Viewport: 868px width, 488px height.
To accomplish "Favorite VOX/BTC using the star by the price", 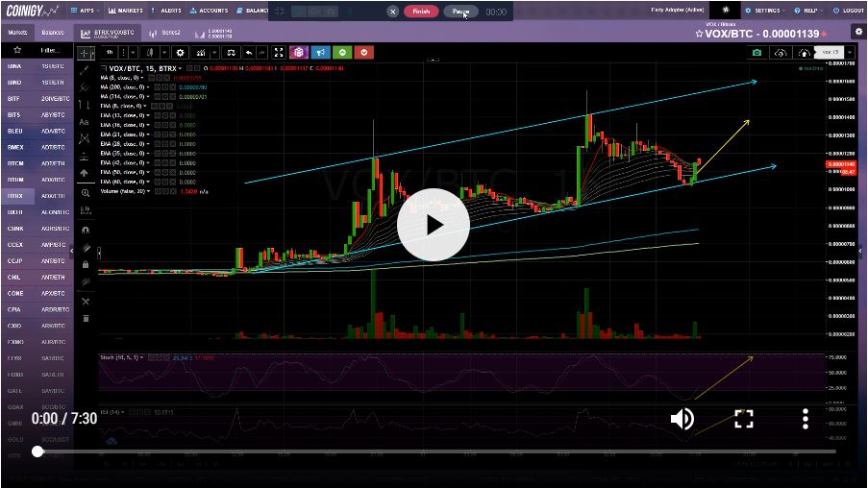I will [699, 34].
